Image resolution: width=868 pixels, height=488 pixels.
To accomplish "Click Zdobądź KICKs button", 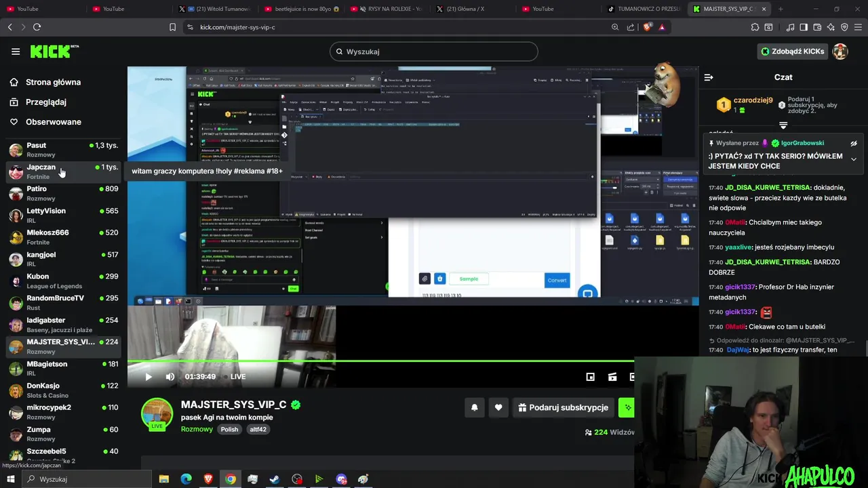I will [x=792, y=52].
